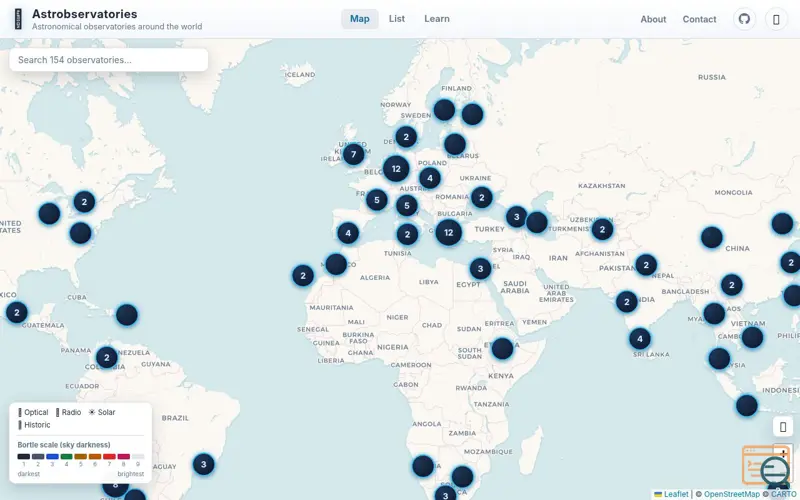
Task: Open the OpenStreetMap attribution link
Action: (732, 494)
